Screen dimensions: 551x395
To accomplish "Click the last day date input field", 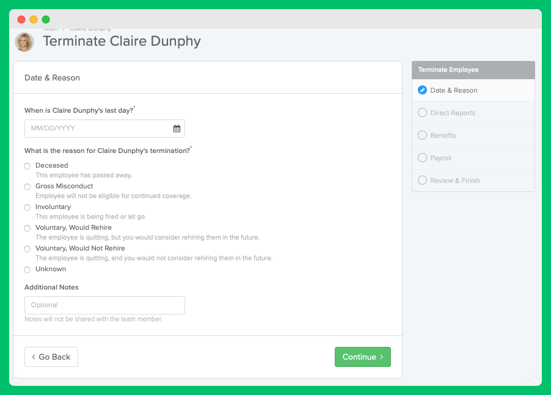I will tap(104, 129).
